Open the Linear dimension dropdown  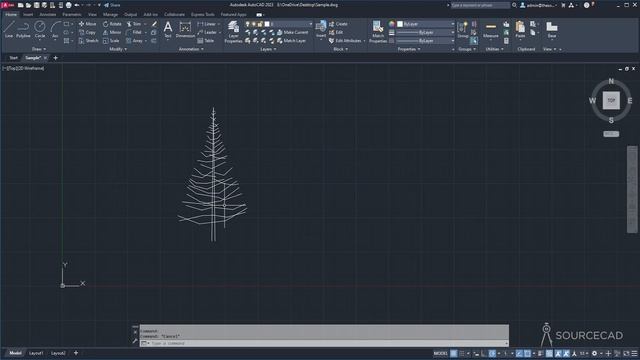tap(219, 24)
